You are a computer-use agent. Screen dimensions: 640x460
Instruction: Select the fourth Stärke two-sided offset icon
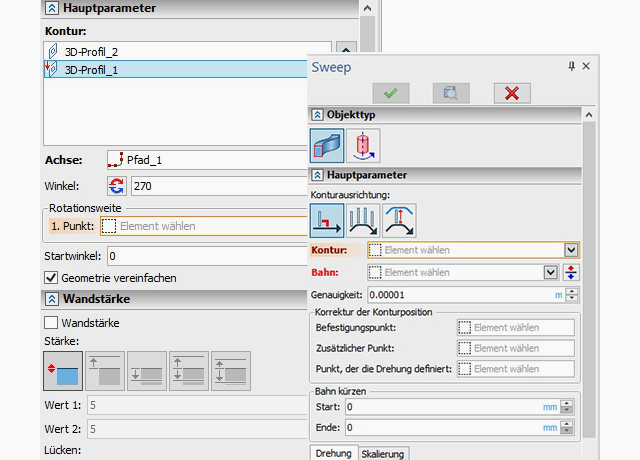tap(189, 371)
